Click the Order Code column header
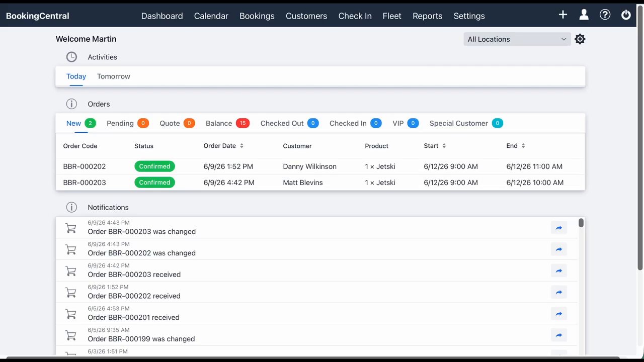The height and width of the screenshot is (362, 644). [x=80, y=146]
